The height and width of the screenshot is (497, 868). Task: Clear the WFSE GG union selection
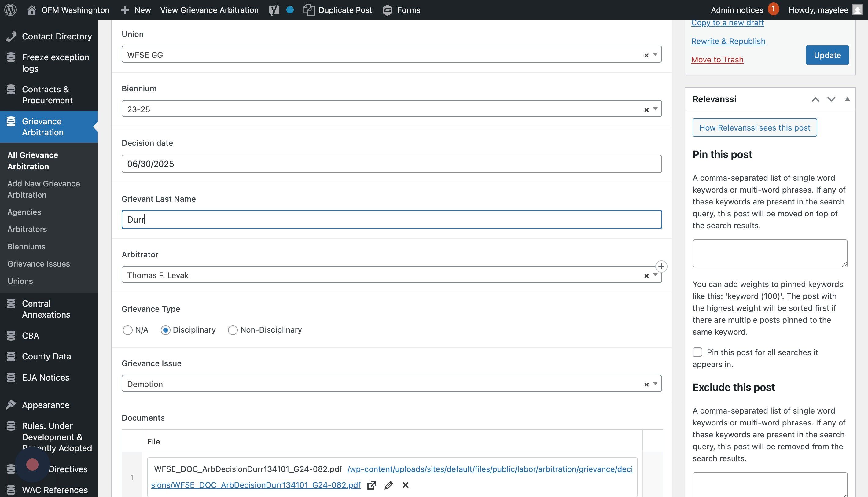click(646, 55)
